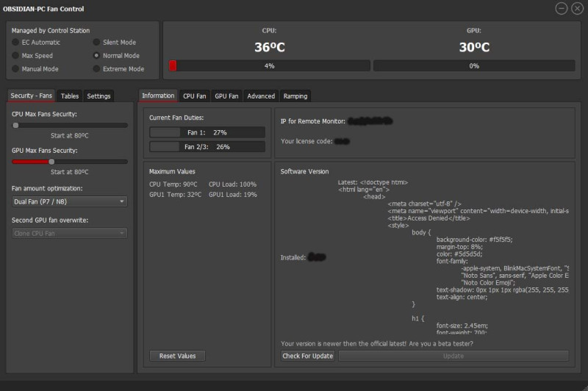Click the GPU Max Fans Security slider handle
The height and width of the screenshot is (391, 588).
tap(51, 162)
